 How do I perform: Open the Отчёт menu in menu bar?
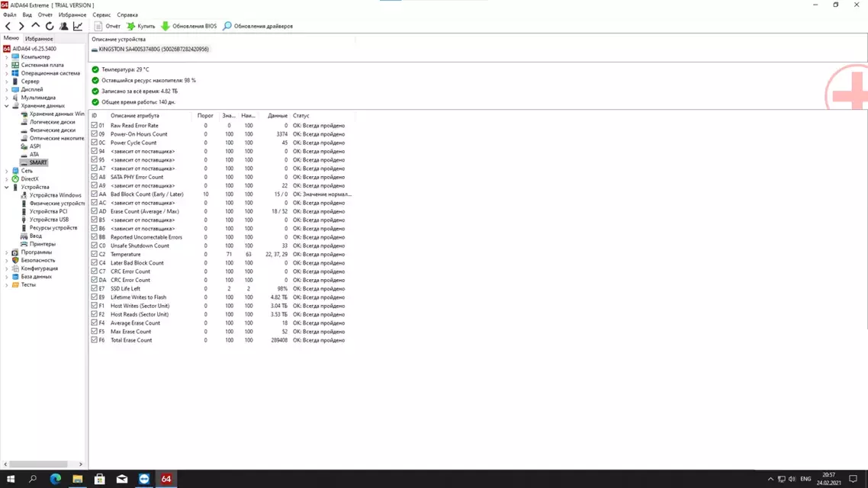tap(46, 15)
